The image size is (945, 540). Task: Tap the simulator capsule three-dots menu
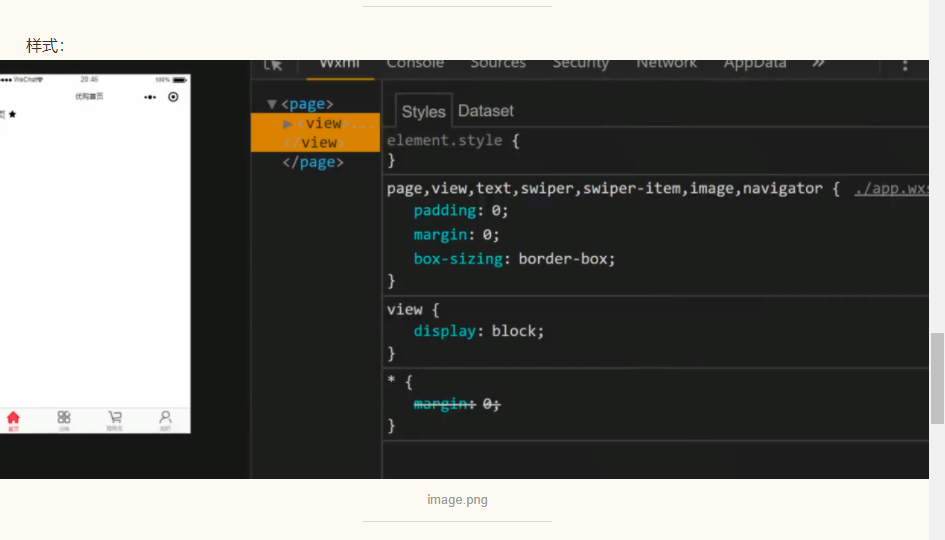pyautogui.click(x=150, y=97)
